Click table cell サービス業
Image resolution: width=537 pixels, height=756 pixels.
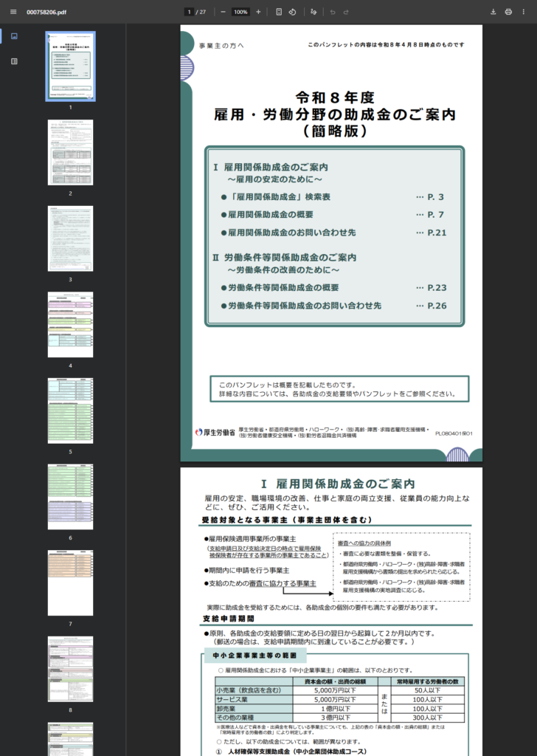pyautogui.click(x=254, y=700)
